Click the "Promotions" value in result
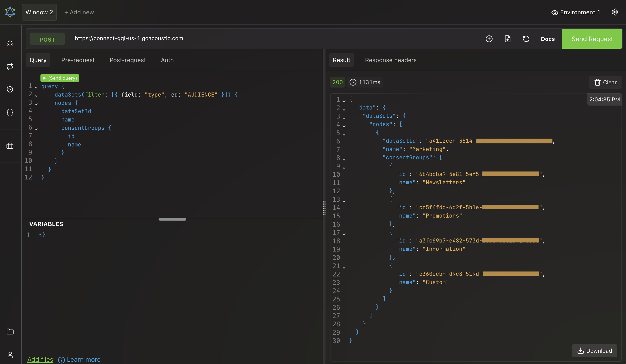This screenshot has height=364, width=626. (442, 216)
